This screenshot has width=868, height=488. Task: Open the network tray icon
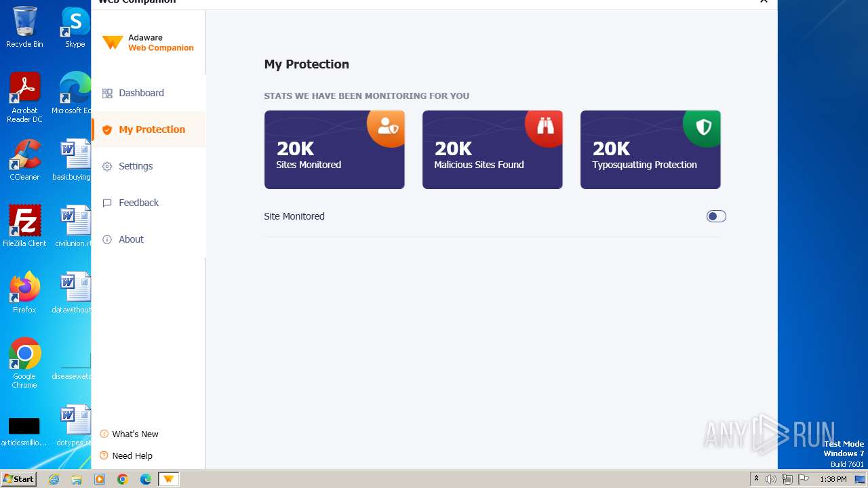[787, 479]
